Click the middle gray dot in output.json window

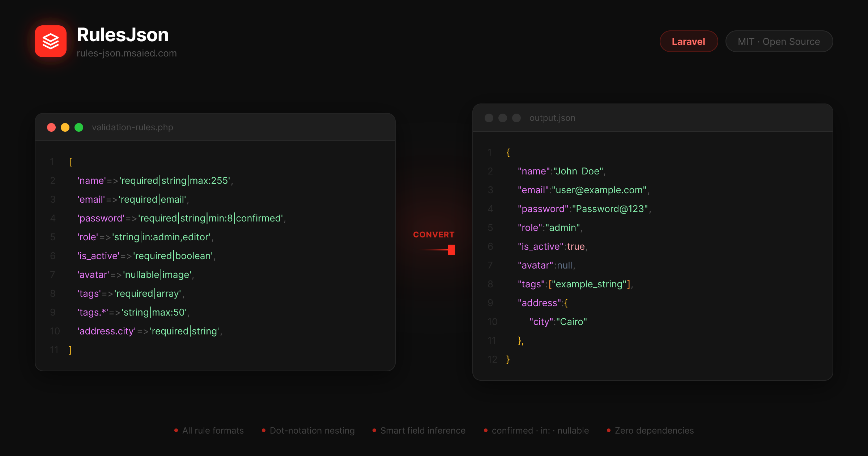(503, 118)
